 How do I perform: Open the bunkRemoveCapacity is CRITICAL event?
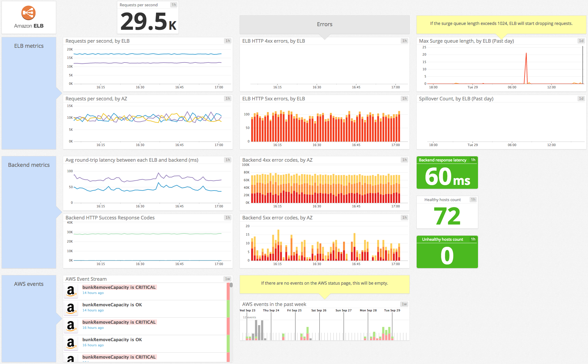coord(119,287)
